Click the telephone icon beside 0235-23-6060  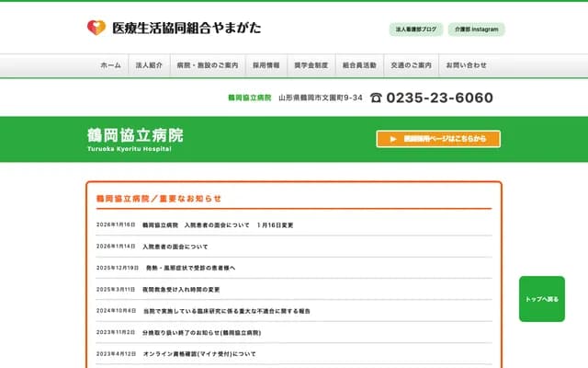point(376,98)
